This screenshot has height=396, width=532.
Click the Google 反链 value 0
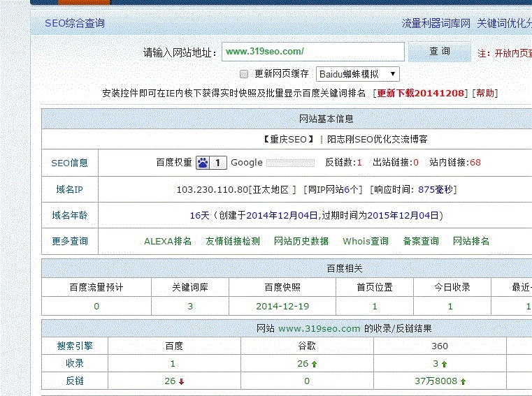(307, 381)
